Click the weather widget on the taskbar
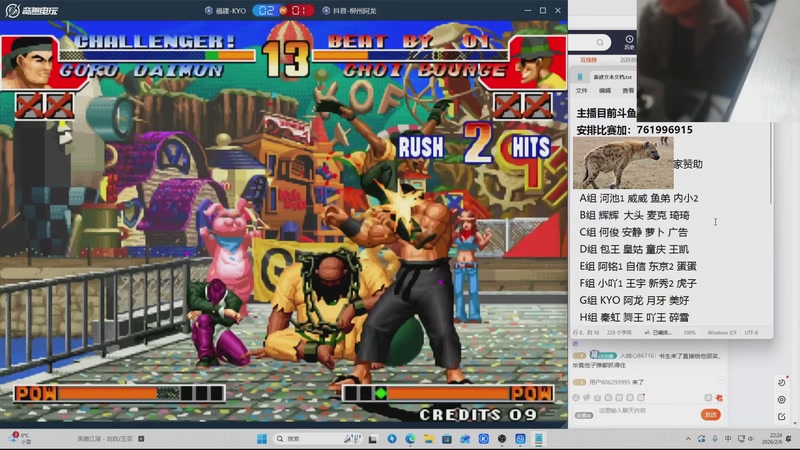800x450 pixels. point(20,438)
